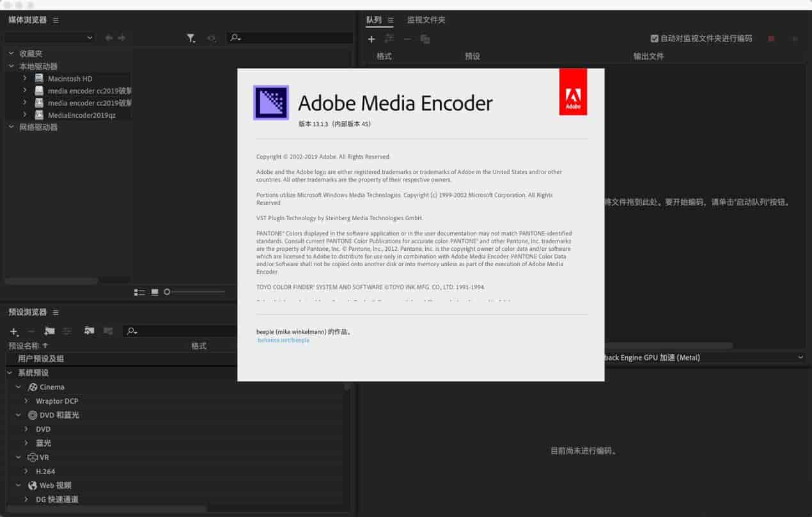This screenshot has height=517, width=812.
Task: Open the media browser location dropdown
Action: coord(50,38)
